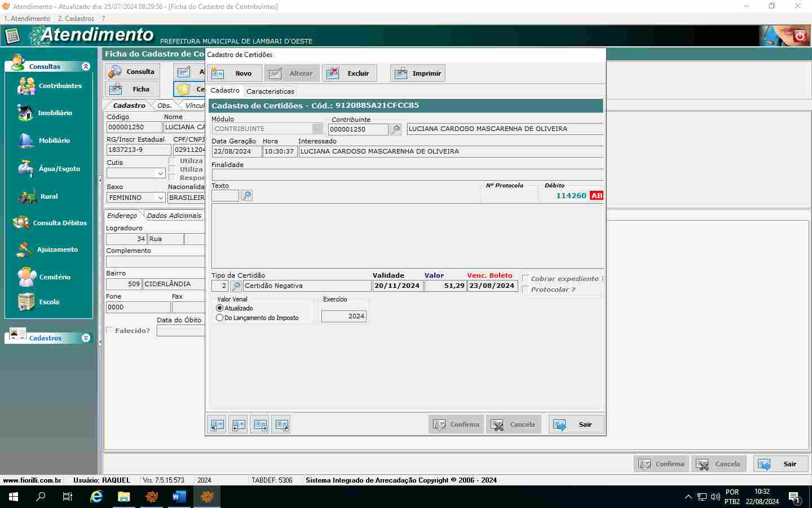Open the Cutis dropdown list
The image size is (812, 508).
pos(160,173)
